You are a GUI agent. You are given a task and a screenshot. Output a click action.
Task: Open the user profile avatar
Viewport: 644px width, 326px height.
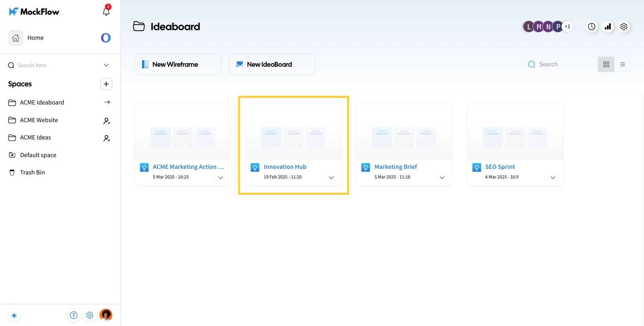(106, 315)
